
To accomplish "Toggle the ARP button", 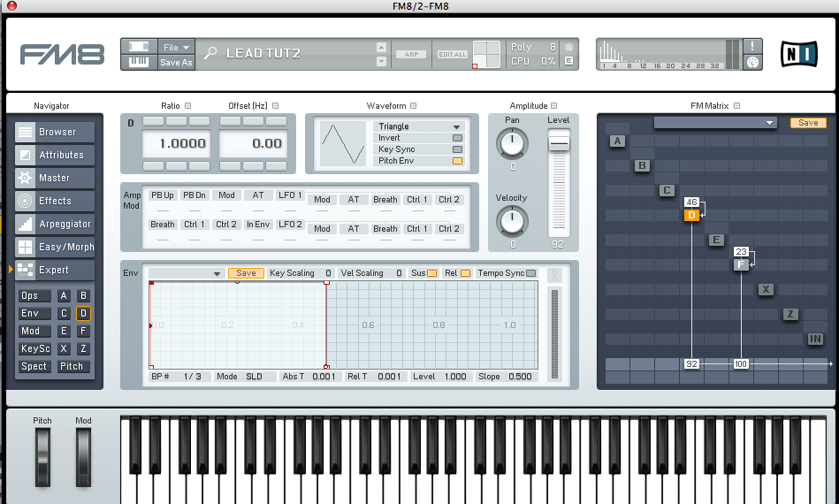I will click(x=411, y=54).
